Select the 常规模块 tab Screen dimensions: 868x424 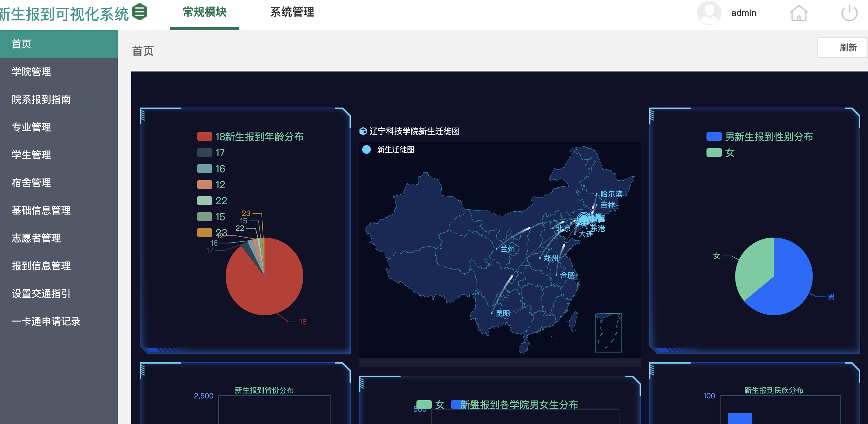coord(205,12)
